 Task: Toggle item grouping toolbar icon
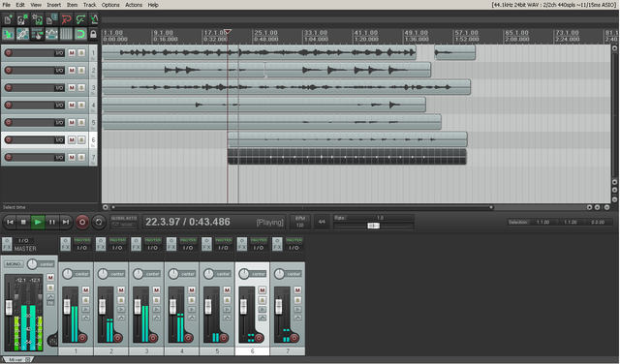click(x=22, y=34)
